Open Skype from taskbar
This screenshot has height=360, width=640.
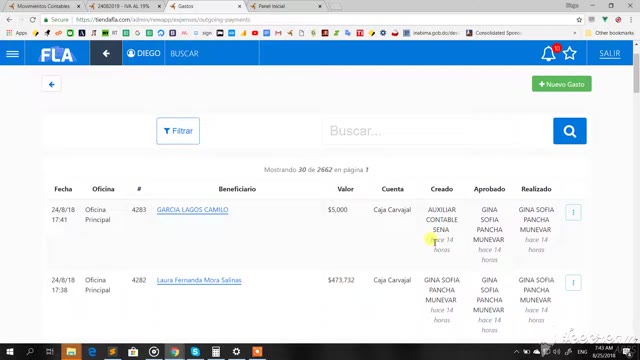(195, 351)
